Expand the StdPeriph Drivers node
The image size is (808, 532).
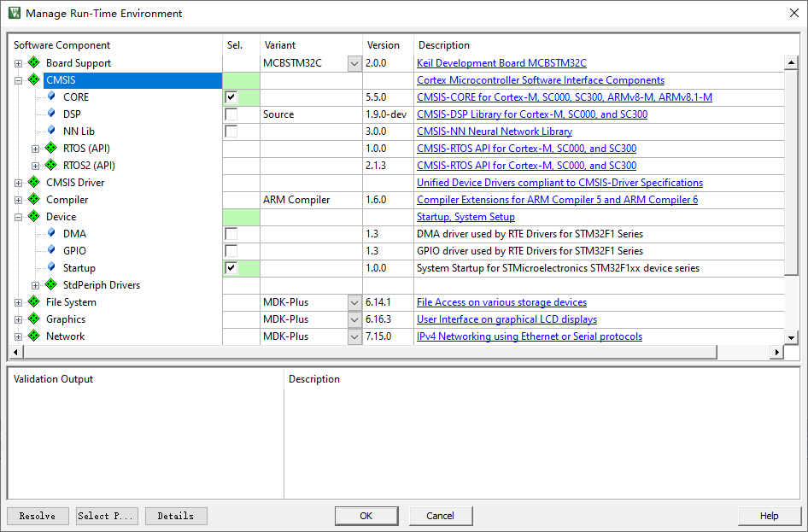click(35, 285)
